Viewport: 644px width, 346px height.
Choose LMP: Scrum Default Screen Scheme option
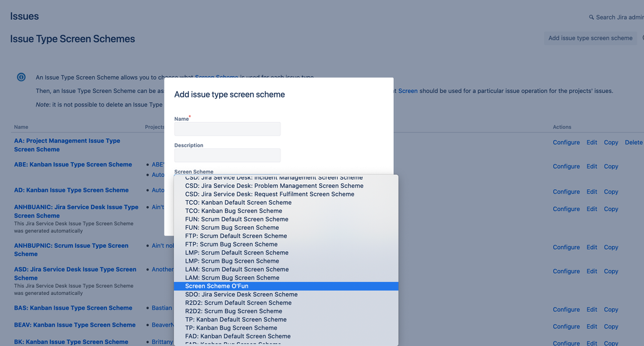coord(286,252)
